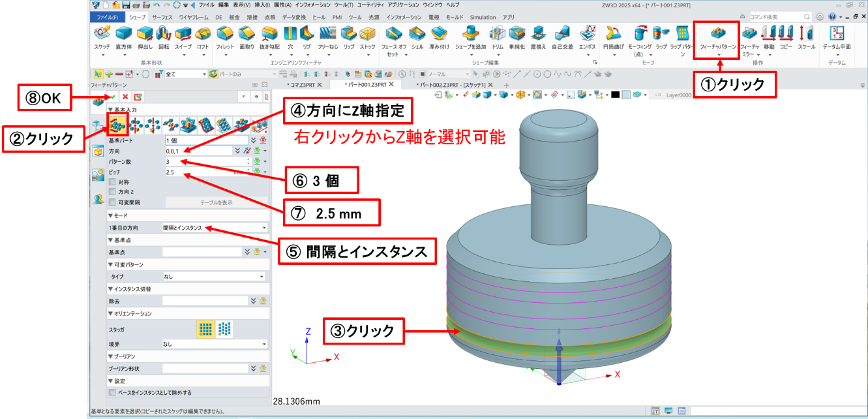Select the トリム (Trim) tool
This screenshot has height=419, width=868.
pyautogui.click(x=498, y=33)
